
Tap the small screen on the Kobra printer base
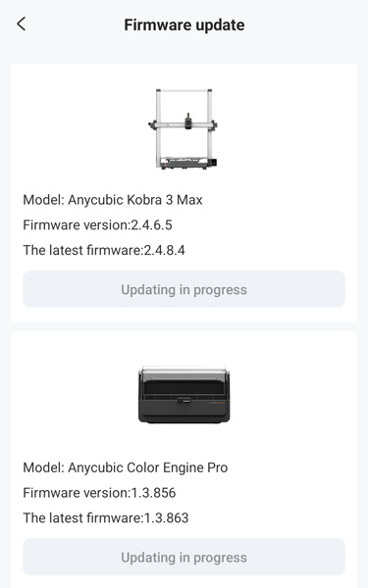point(214,163)
